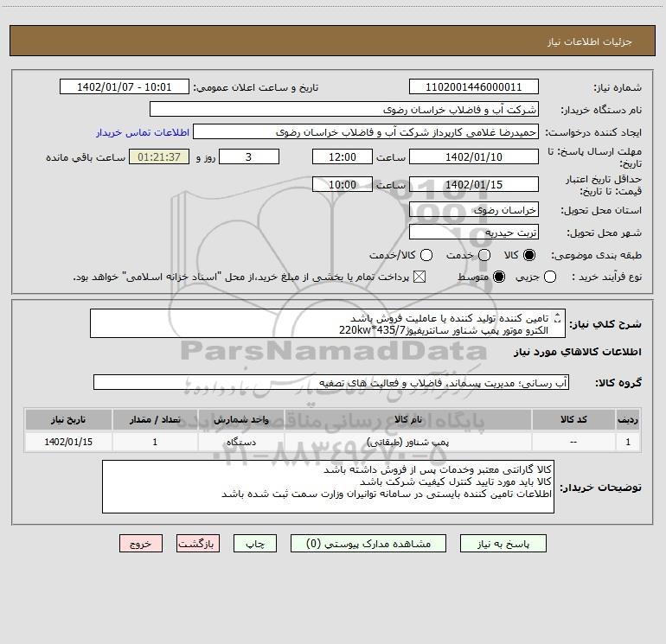The width and height of the screenshot is (666, 644).
Task: Click the نام کالا column header
Action: [407, 419]
